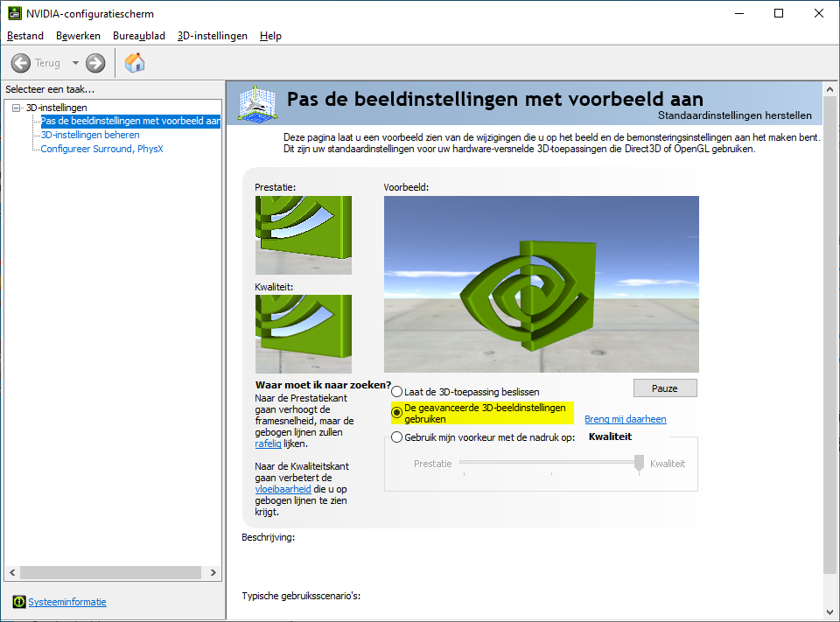Click the 'Waar moet ik naar zoeken?' heading
840x622 pixels.
click(323, 385)
